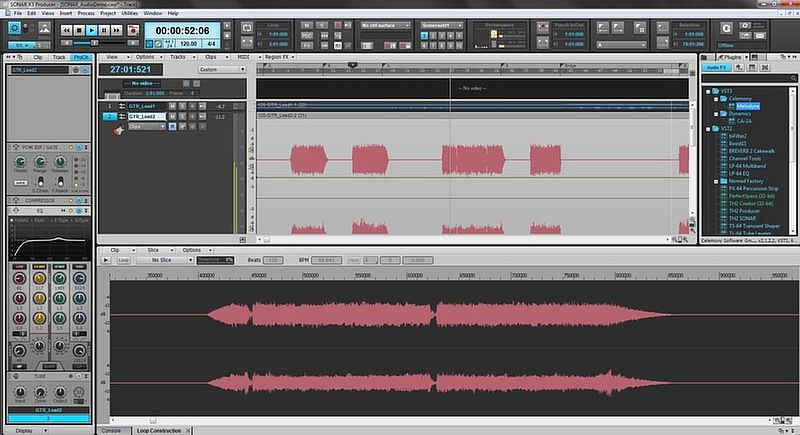Mute the GTR_Lead1 track
Viewport: 800px width, 435px height.
coord(172,105)
